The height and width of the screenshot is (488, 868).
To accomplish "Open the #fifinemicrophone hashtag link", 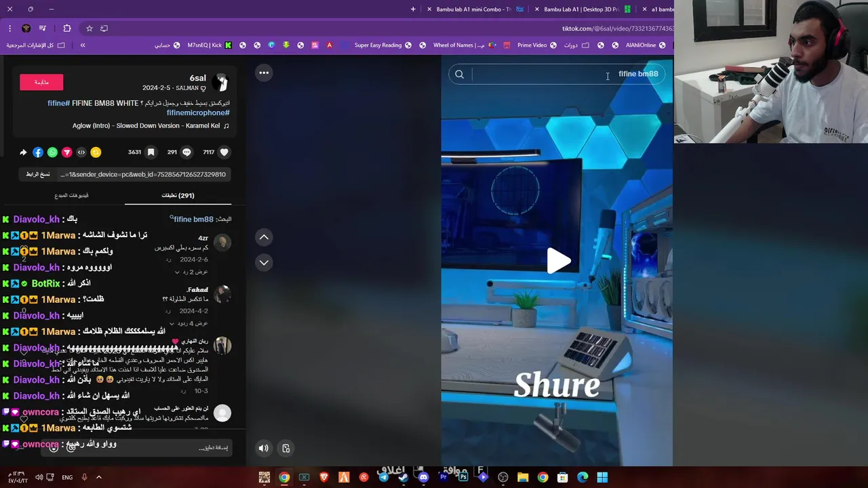I will click(x=198, y=113).
